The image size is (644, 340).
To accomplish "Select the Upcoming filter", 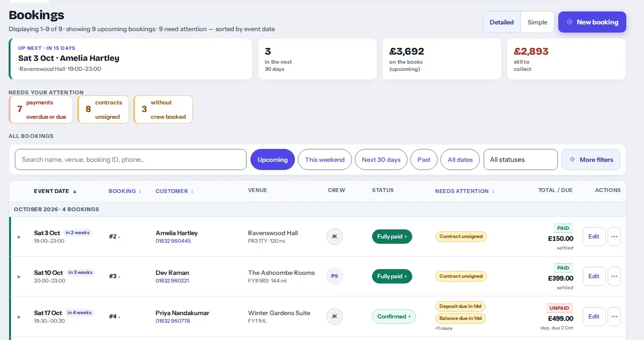I will [x=272, y=159].
